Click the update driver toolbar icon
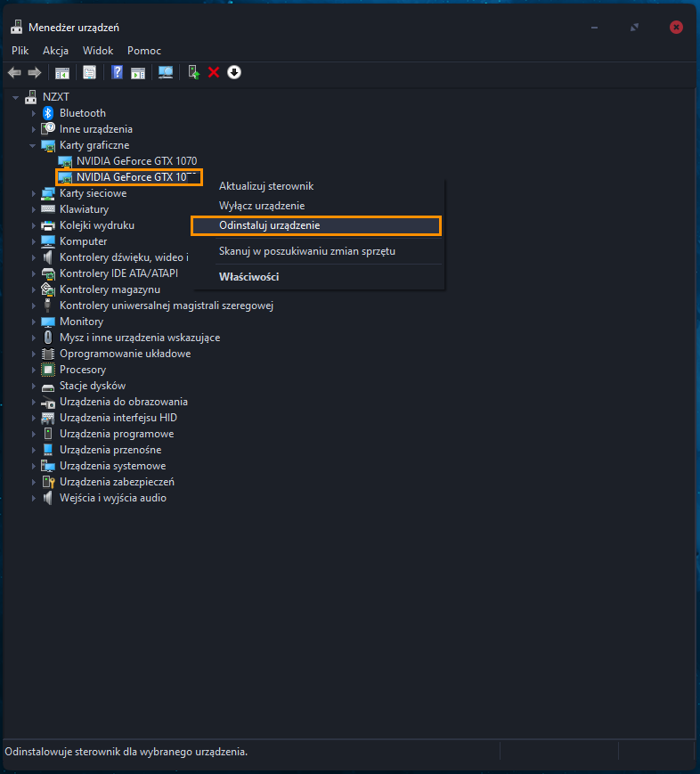 [193, 72]
